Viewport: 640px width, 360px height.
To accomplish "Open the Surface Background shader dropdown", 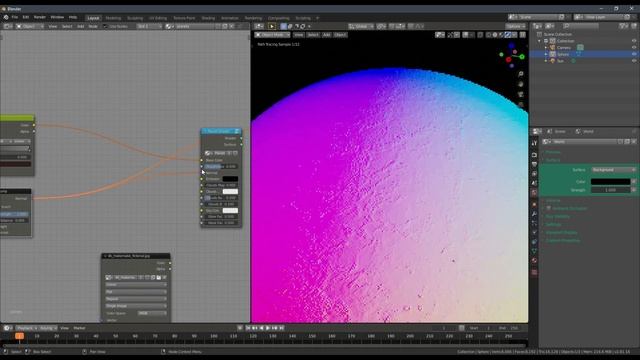I will pos(613,169).
